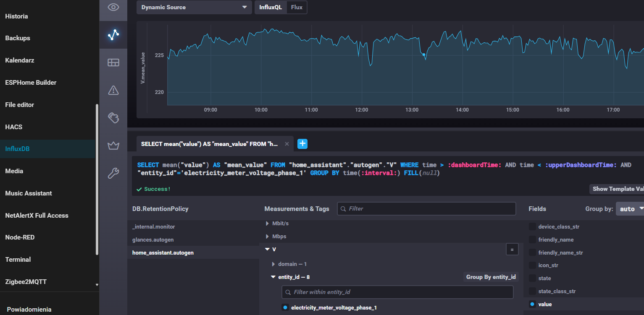Viewport: 644px width, 315px height.
Task: Expand the Mbit/s measurement
Action: 267,224
